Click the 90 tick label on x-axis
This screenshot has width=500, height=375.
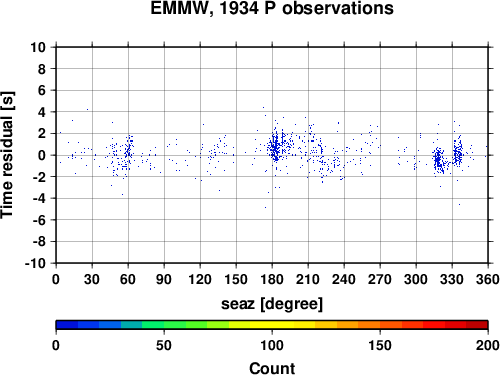(164, 279)
